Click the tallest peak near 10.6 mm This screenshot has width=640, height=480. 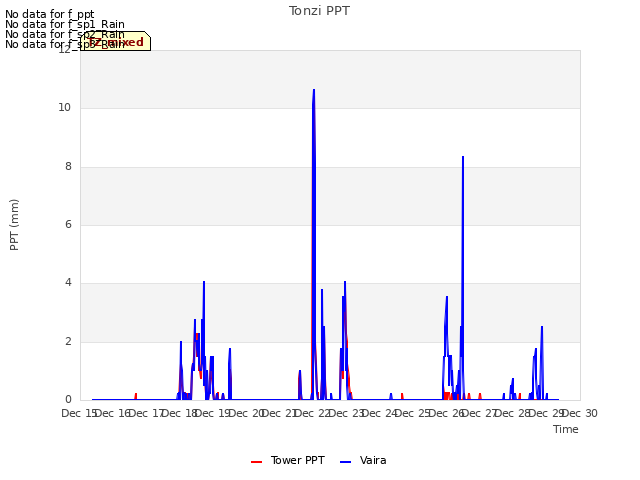point(313,90)
